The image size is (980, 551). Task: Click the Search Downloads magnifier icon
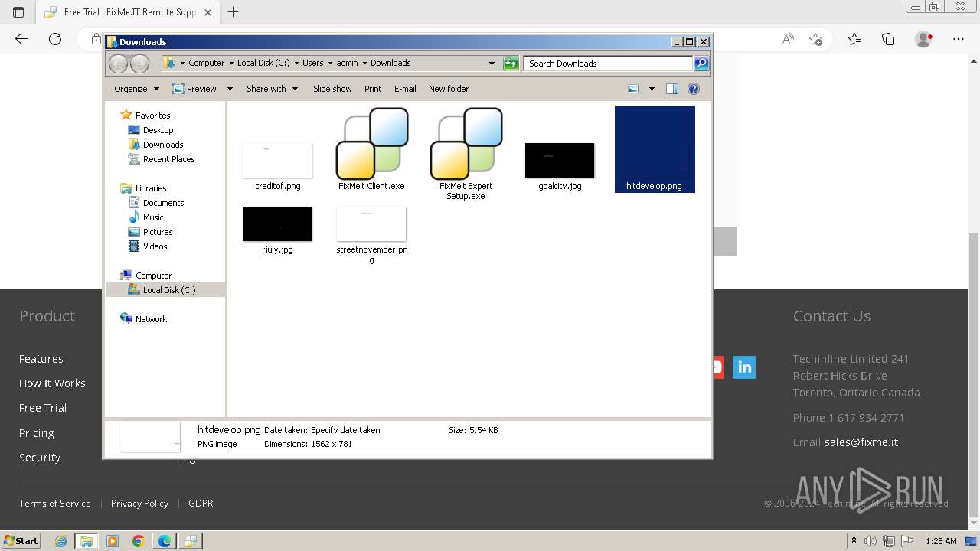click(x=701, y=64)
